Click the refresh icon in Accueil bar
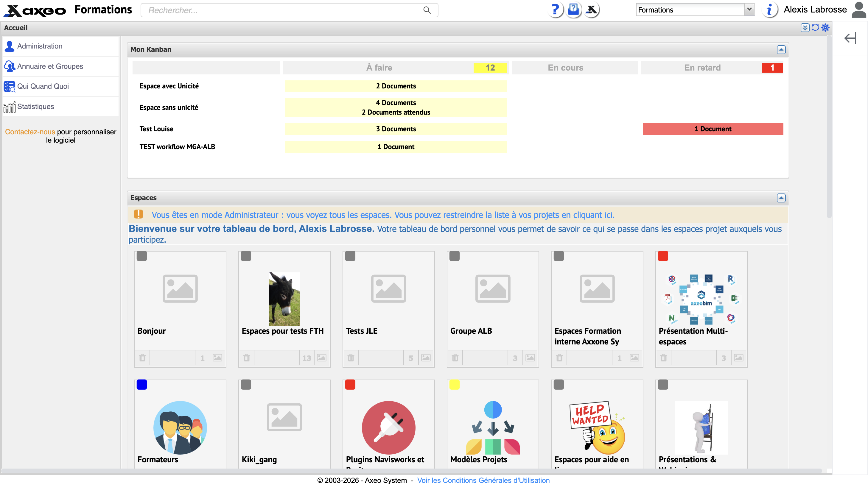The height and width of the screenshot is (490, 868). coord(815,28)
